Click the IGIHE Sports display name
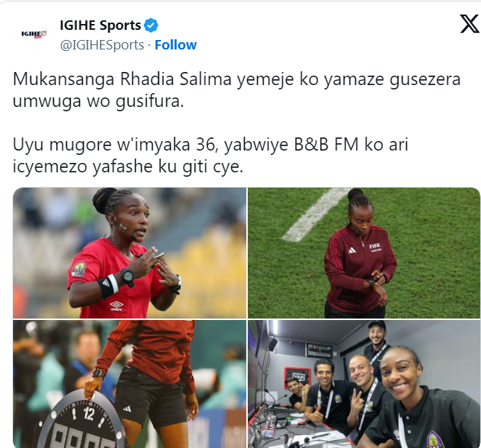 click(x=100, y=25)
